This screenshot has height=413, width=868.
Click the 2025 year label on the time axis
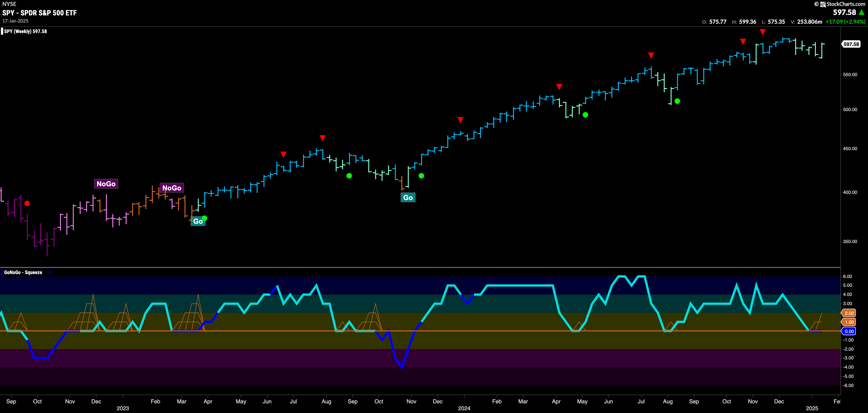click(x=812, y=408)
